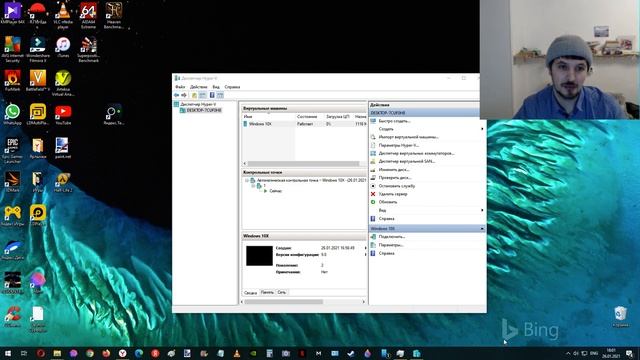Image resolution: width=640 pixels, height=360 pixels.
Task: Open the 3DMark desktop icon
Action: tap(12, 182)
